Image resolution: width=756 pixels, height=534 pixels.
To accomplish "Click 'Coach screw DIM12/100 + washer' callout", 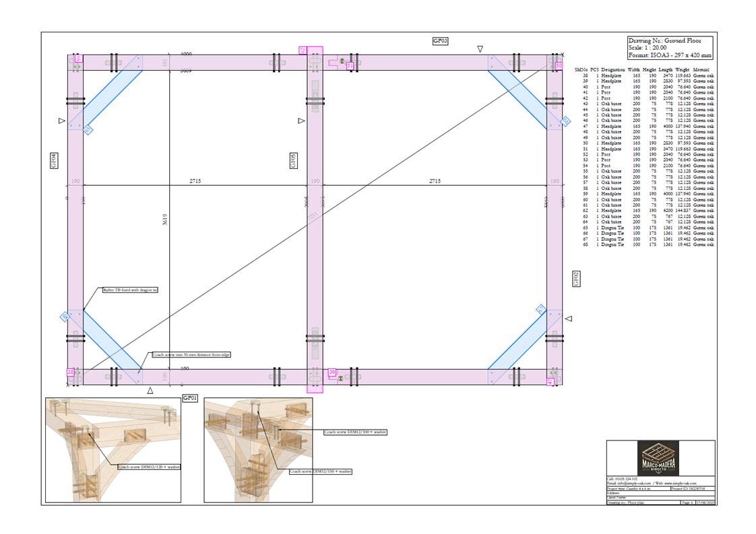I will [355, 432].
